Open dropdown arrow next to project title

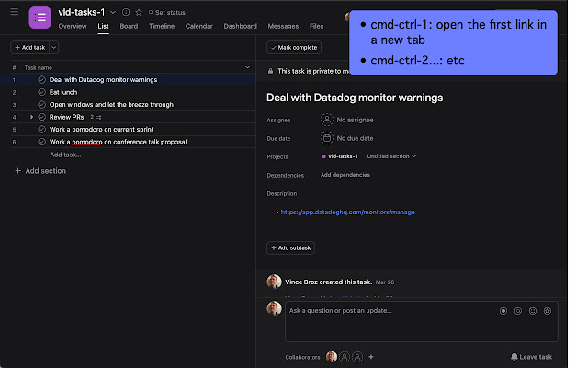coord(113,12)
